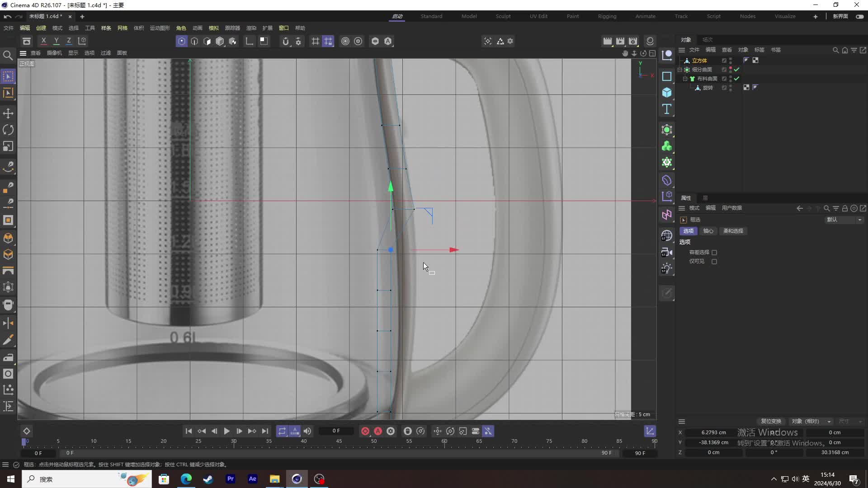Open object manager hamburger menu

[x=682, y=50]
